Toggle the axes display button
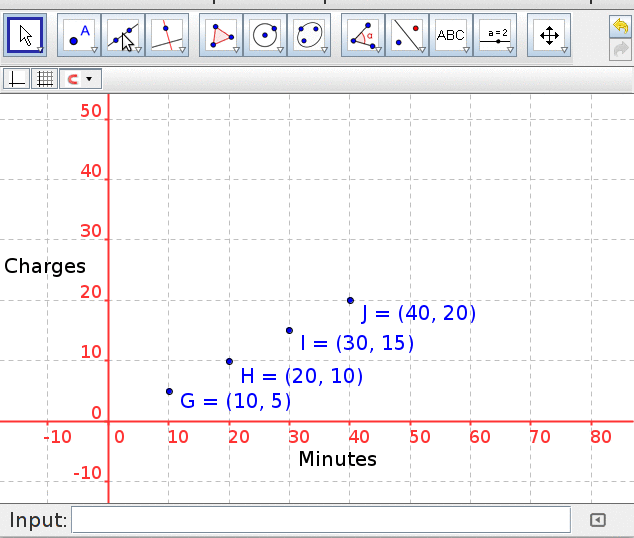 click(17, 79)
